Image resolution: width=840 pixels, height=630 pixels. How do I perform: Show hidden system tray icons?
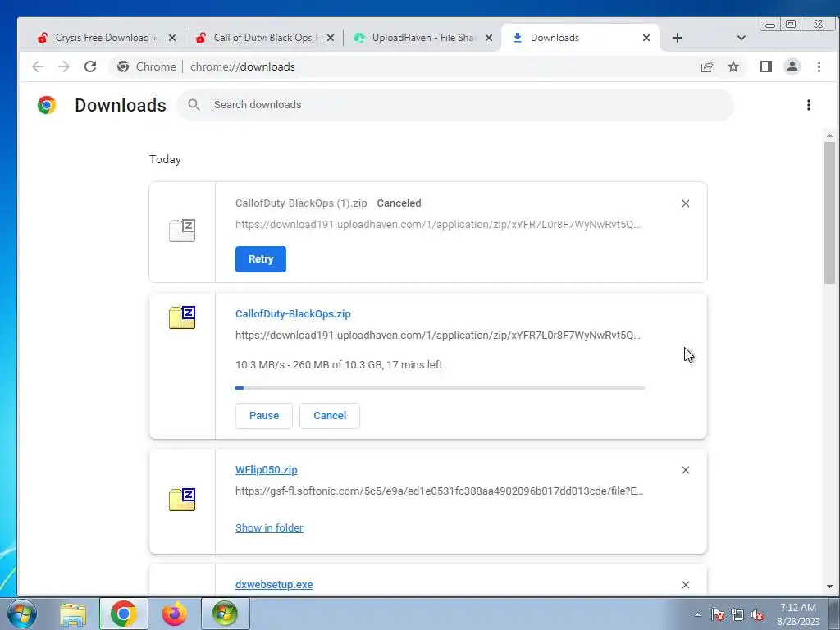tap(697, 614)
